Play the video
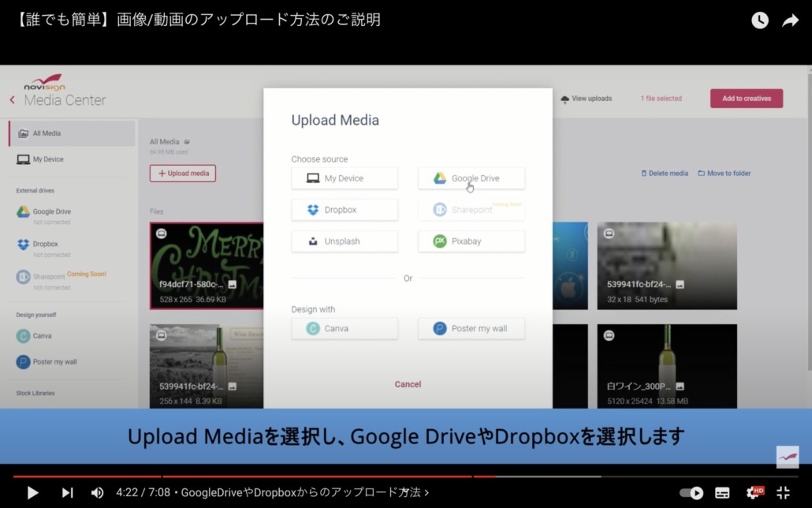 coord(32,492)
